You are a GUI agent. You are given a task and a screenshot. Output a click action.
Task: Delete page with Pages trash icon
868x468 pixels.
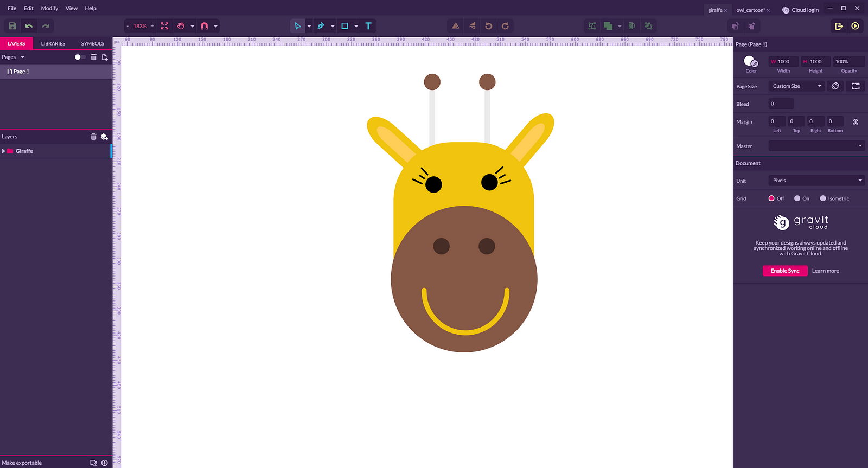[93, 57]
